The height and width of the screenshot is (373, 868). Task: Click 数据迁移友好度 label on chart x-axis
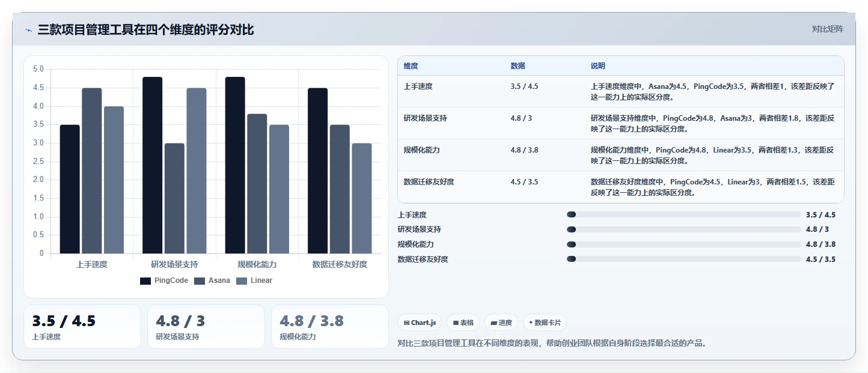[x=340, y=264]
